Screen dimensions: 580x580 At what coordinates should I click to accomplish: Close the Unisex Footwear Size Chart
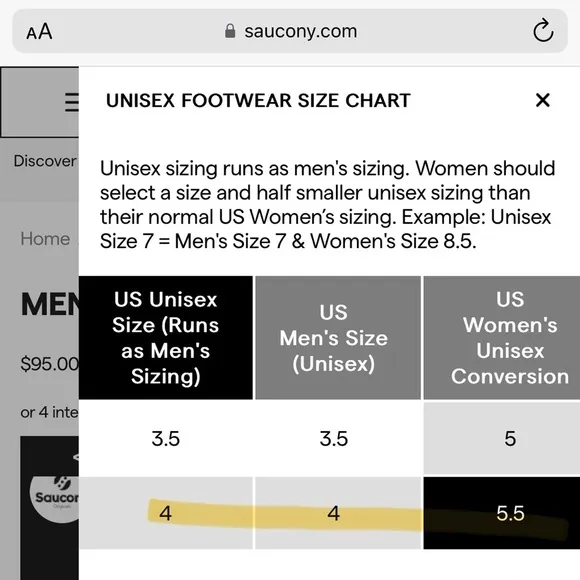[x=542, y=100]
